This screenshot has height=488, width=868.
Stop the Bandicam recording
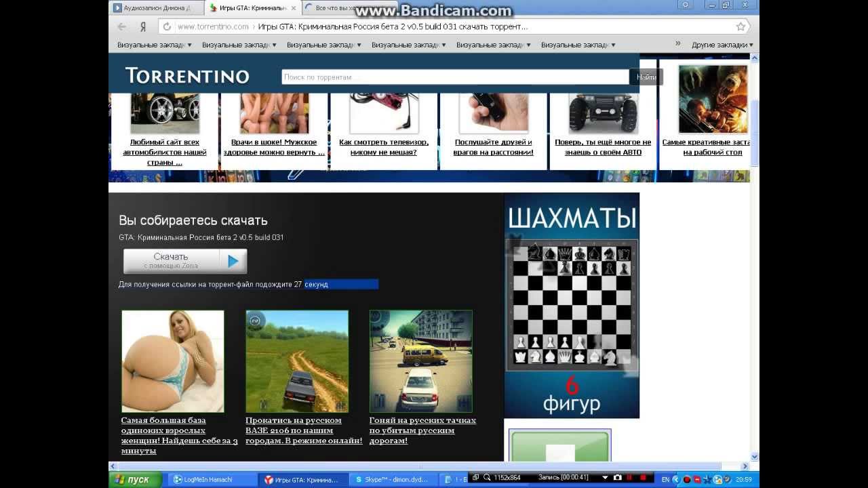642,478
